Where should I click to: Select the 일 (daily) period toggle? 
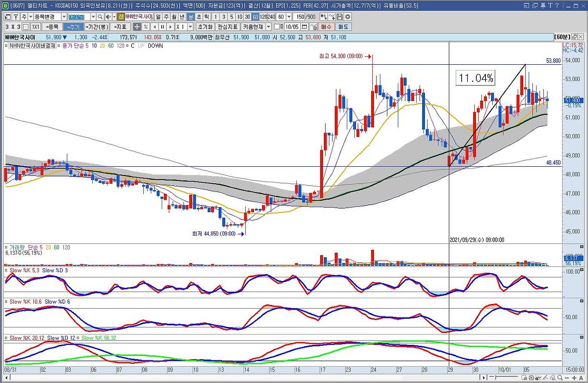158,17
